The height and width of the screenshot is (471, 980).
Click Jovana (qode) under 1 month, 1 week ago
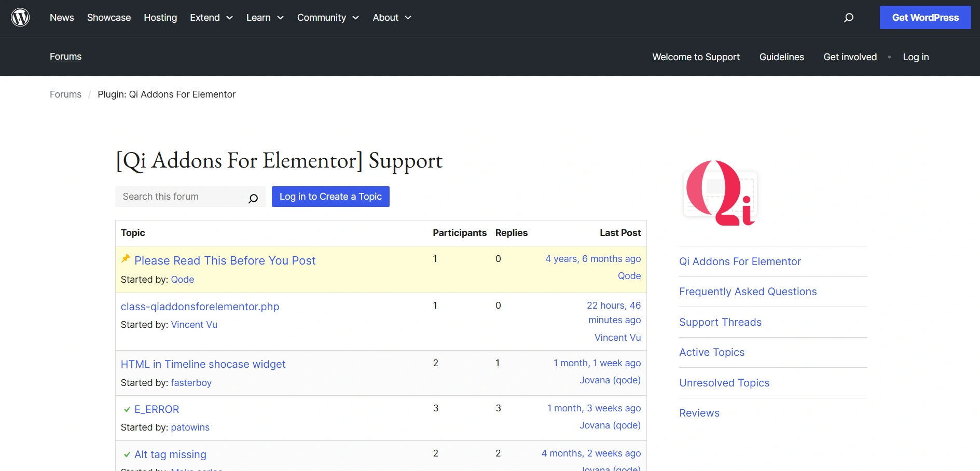coord(610,380)
